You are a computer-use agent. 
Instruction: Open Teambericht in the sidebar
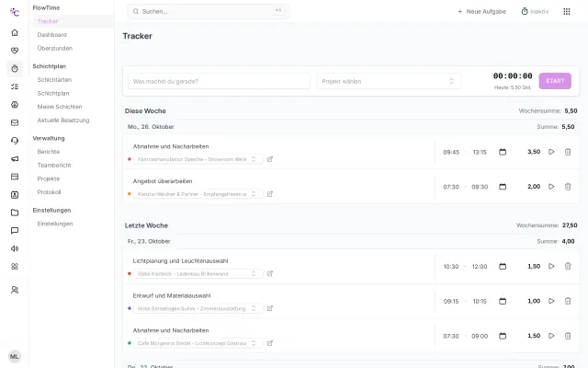[54, 166]
